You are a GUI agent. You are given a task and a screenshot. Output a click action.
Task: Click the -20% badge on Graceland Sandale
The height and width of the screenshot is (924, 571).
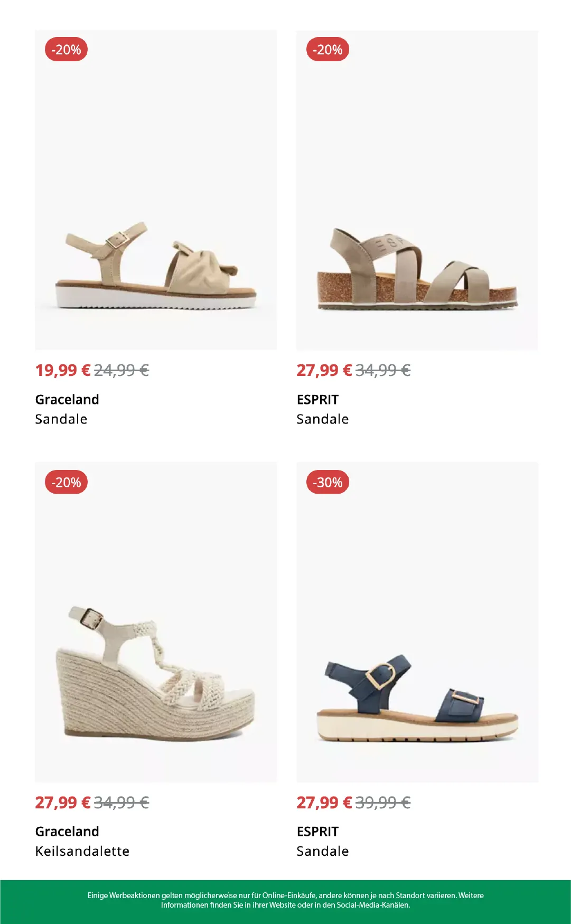click(66, 50)
